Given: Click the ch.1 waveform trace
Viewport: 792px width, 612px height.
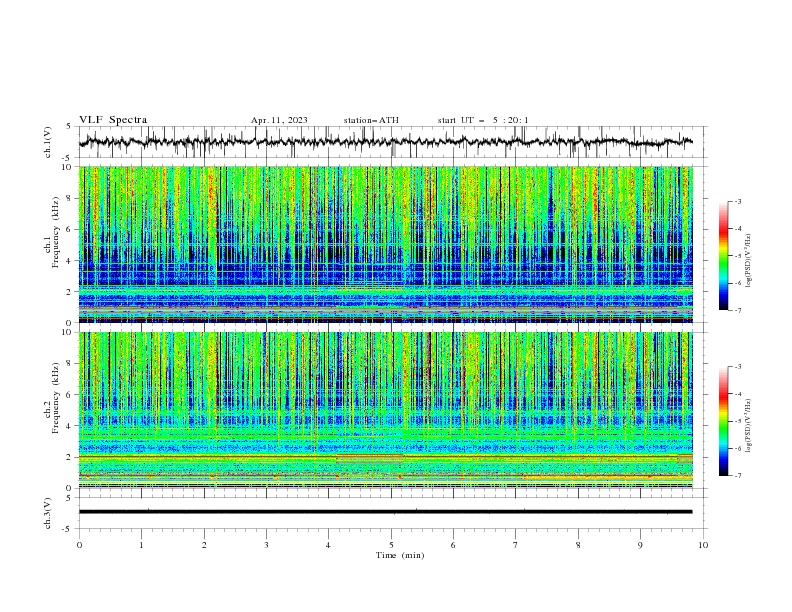Looking at the screenshot, I should click(x=385, y=142).
